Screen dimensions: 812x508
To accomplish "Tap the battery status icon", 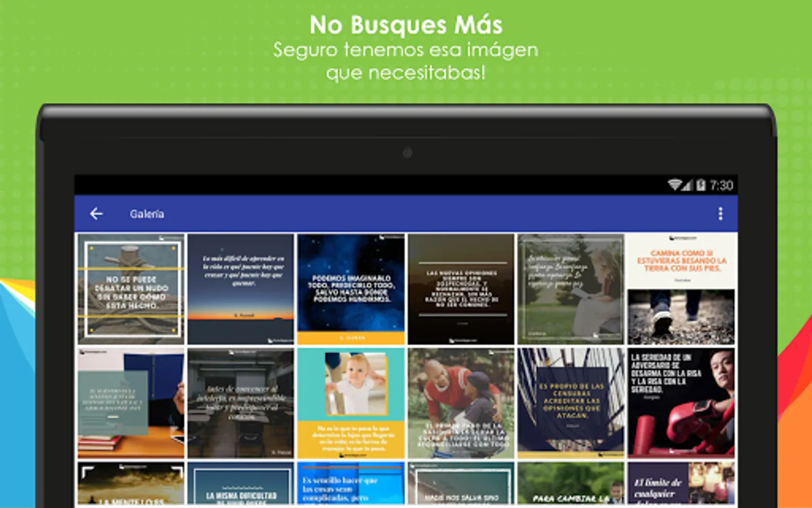I will (700, 185).
